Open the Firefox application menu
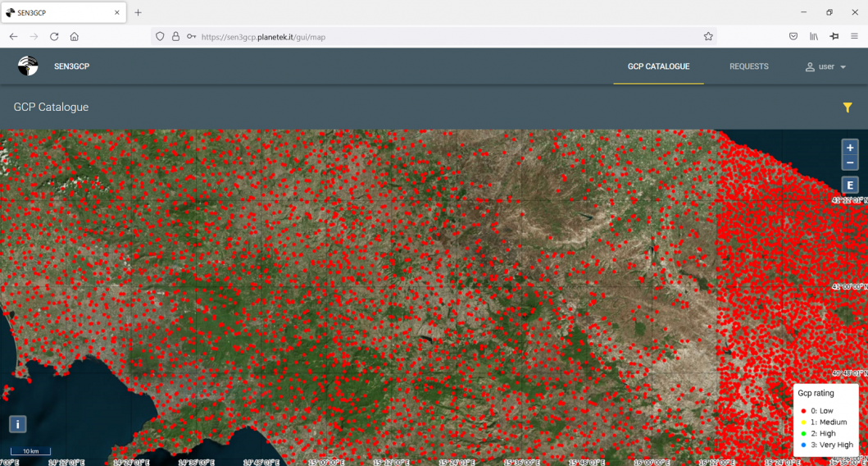 point(854,37)
